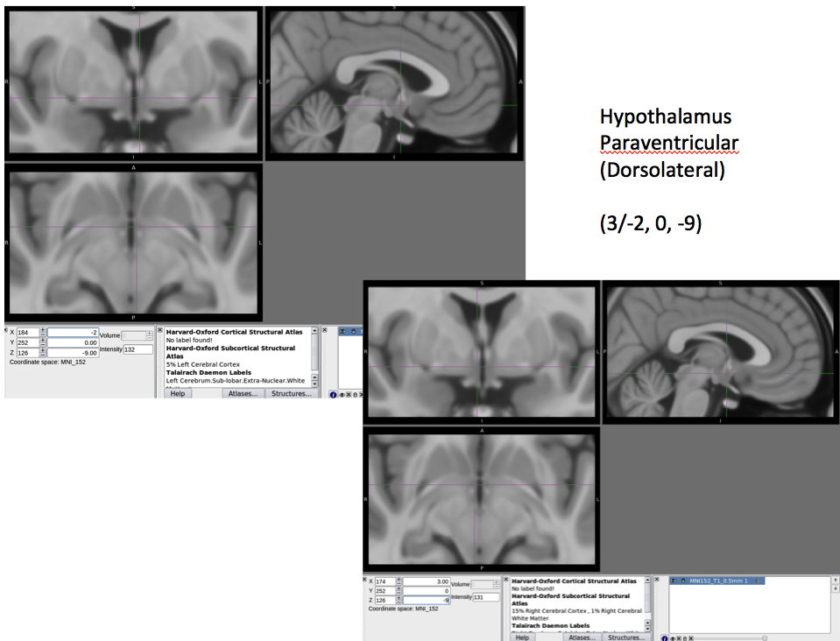Open Atlases... in the window with intensity 132
The width and height of the screenshot is (840, 641).
[x=243, y=393]
